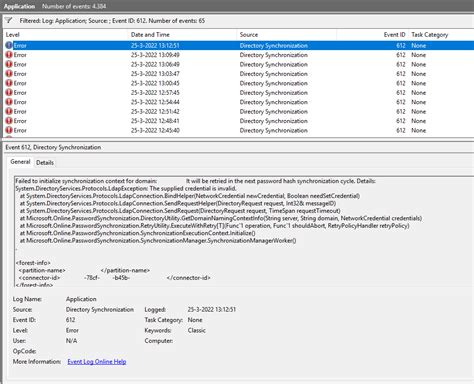The height and width of the screenshot is (384, 474).
Task: Click the 'Event 612, Directory Synchronization' pane header
Action: point(53,147)
